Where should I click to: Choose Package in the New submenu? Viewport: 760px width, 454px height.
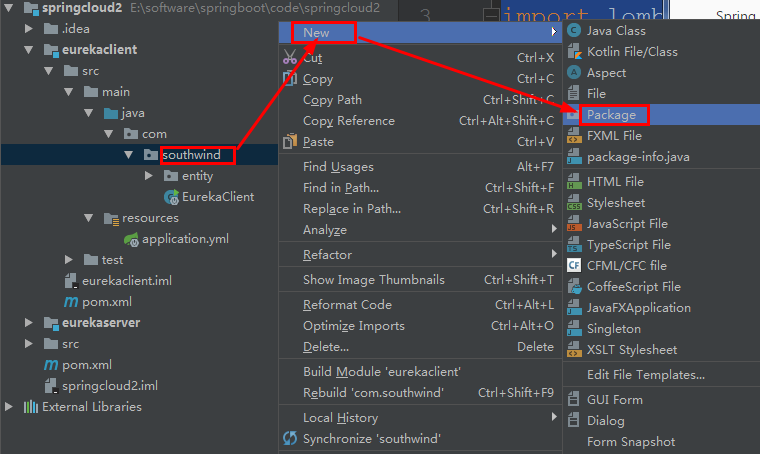[x=661, y=114]
